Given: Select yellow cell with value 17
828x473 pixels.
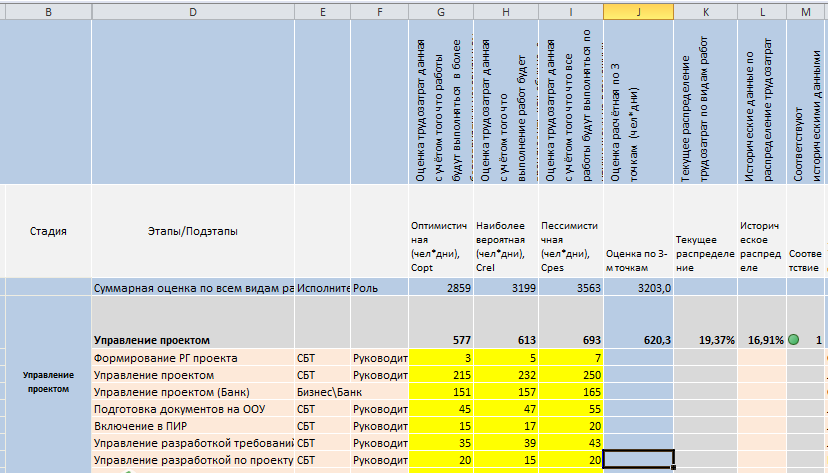Looking at the screenshot, I should (506, 425).
